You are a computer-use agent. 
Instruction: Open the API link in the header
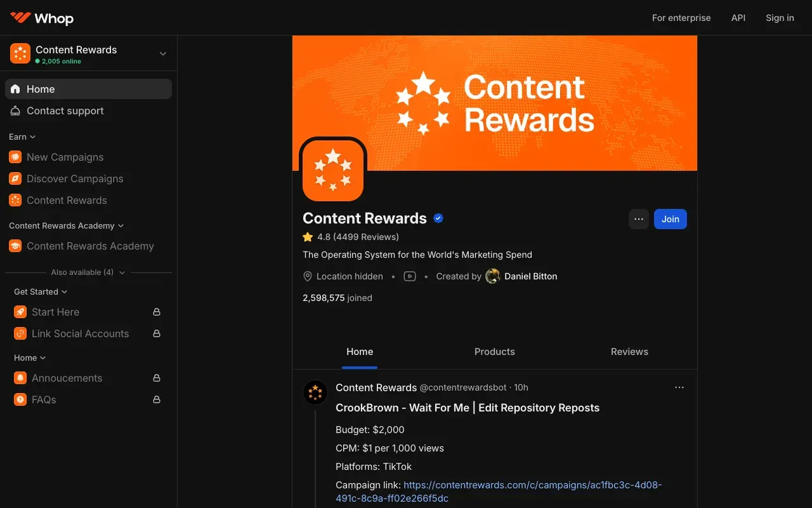[x=738, y=18]
